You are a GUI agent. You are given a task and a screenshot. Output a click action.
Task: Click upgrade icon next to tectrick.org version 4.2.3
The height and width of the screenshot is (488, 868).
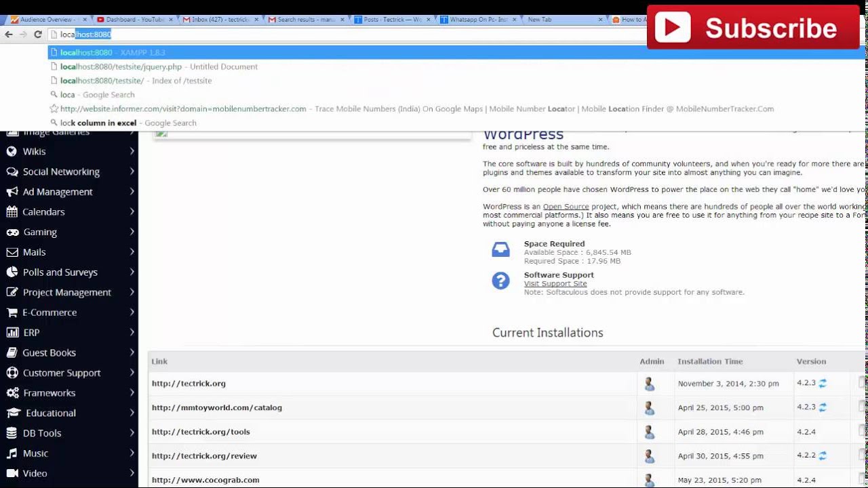coord(823,384)
